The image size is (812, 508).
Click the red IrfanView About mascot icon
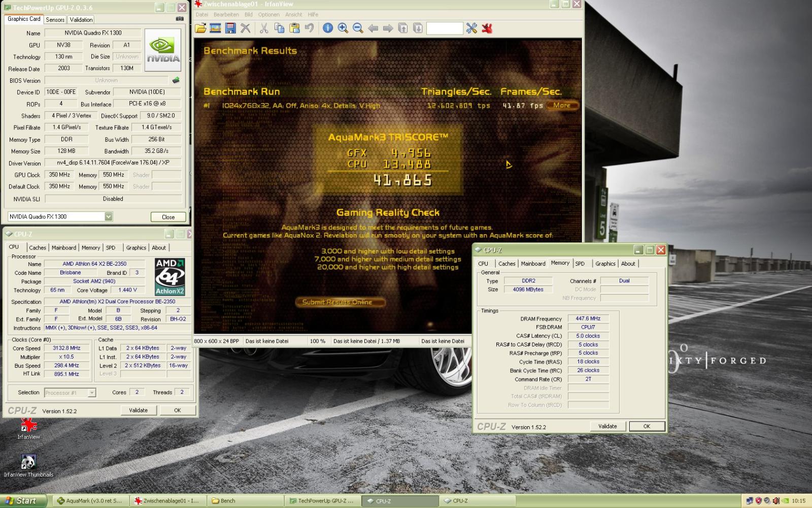pos(487,28)
